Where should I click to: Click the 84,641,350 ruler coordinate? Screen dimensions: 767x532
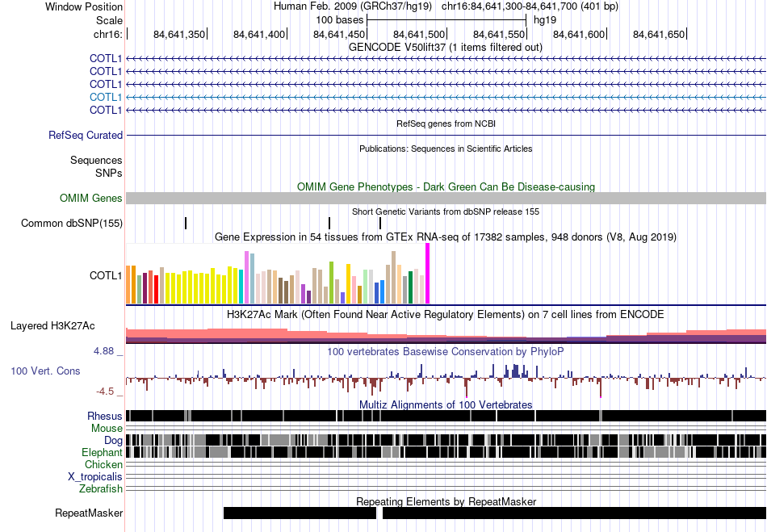coord(179,34)
